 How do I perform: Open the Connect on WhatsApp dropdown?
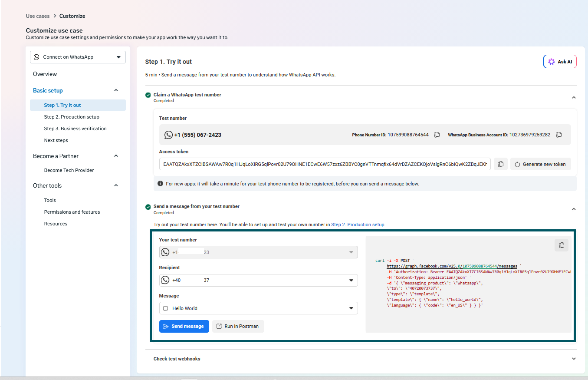78,57
